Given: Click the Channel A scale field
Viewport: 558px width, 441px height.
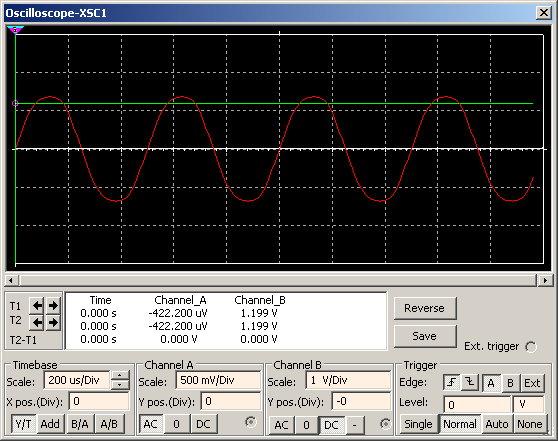Looking at the screenshot, I should click(x=218, y=380).
